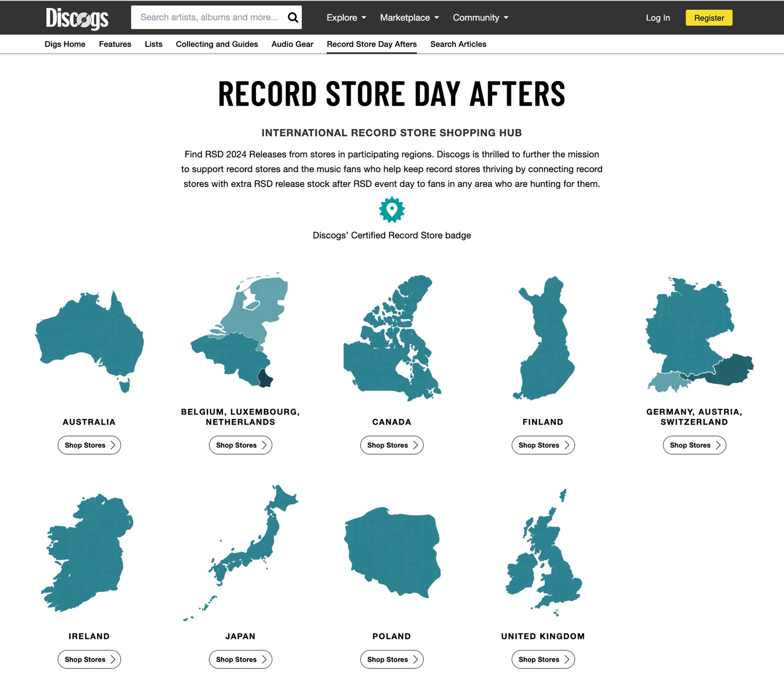Click the Germany, Austria, Switzerland label

(x=695, y=417)
